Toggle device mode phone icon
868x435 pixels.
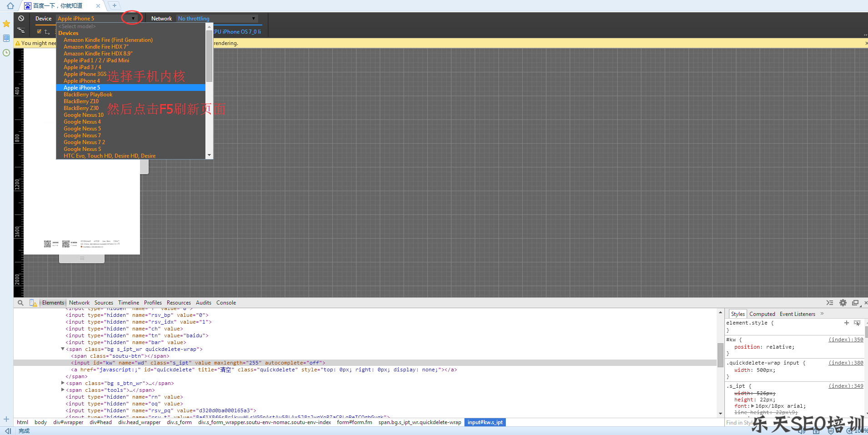coord(33,303)
